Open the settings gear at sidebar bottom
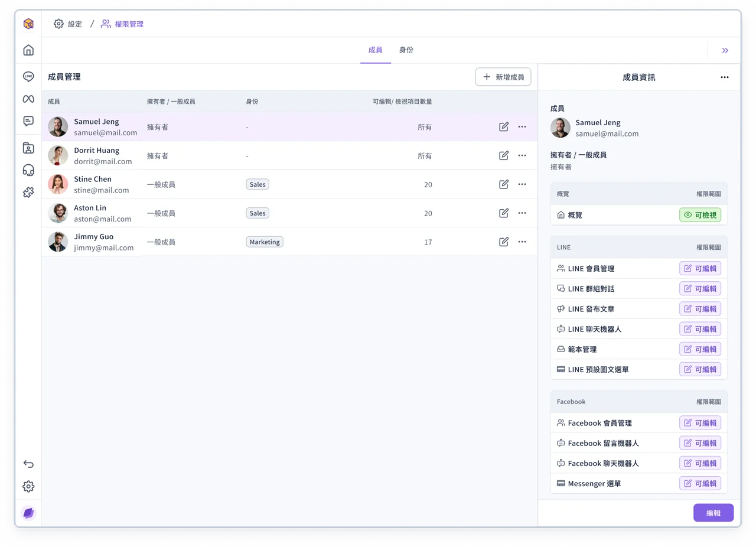 pyautogui.click(x=28, y=486)
